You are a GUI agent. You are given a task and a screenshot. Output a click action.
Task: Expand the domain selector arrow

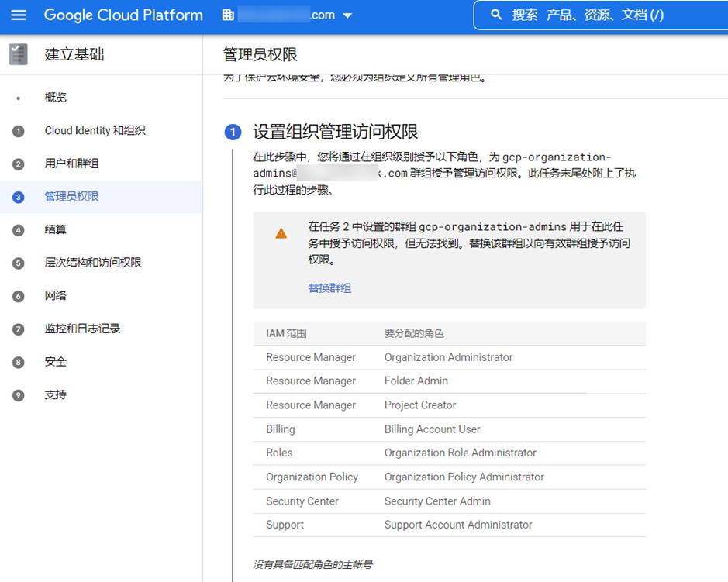(347, 15)
